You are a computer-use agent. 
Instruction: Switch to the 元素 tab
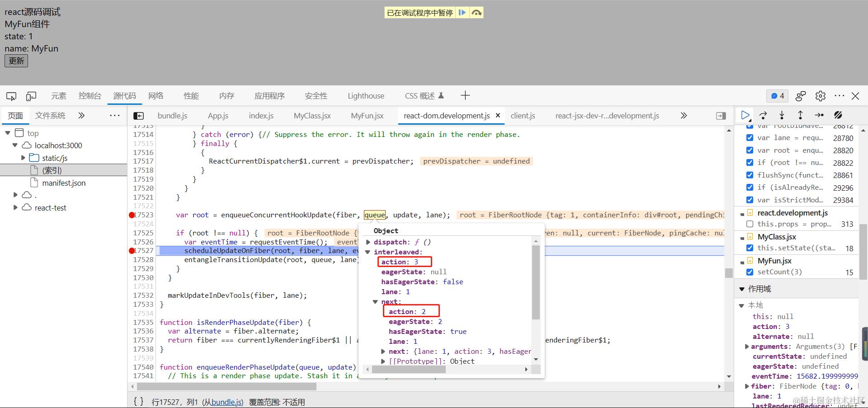tap(59, 96)
